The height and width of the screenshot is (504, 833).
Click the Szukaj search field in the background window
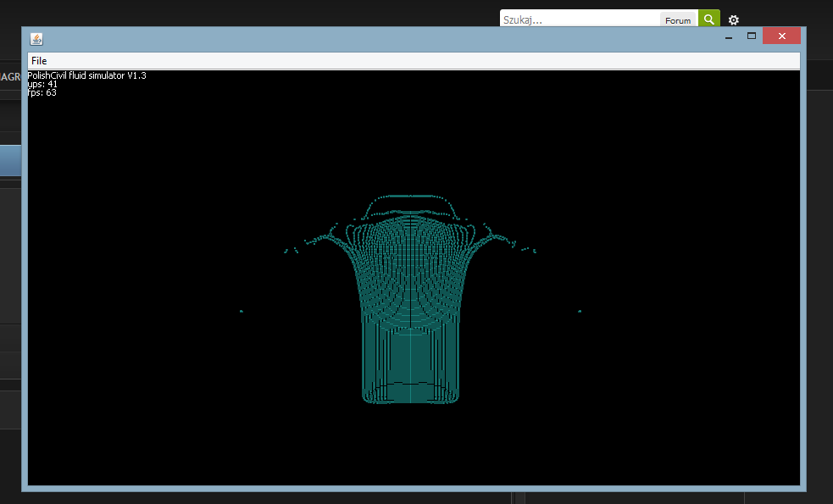pos(580,19)
